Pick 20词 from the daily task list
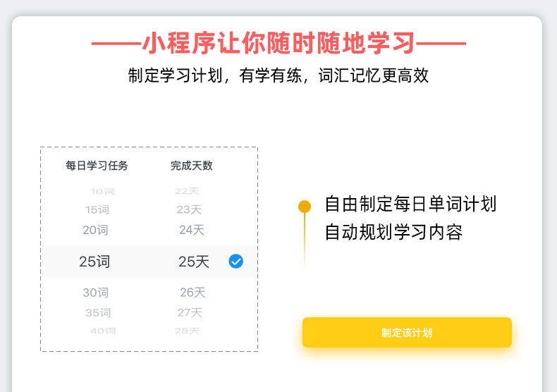Image resolution: width=557 pixels, height=392 pixels. (x=95, y=230)
